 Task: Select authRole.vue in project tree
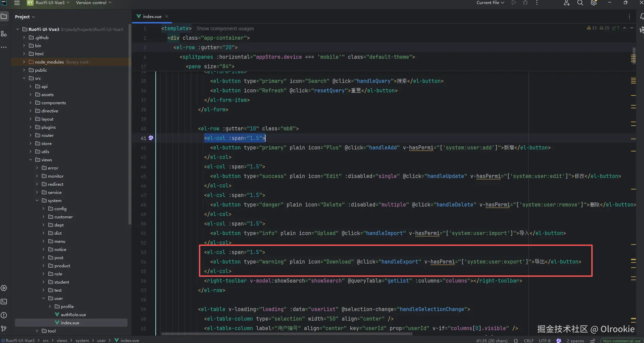point(73,314)
